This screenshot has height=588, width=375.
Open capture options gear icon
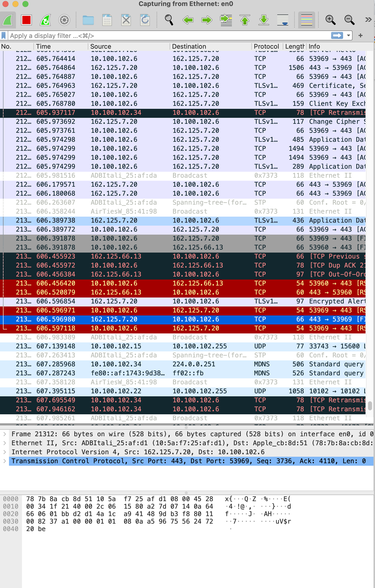(x=64, y=20)
